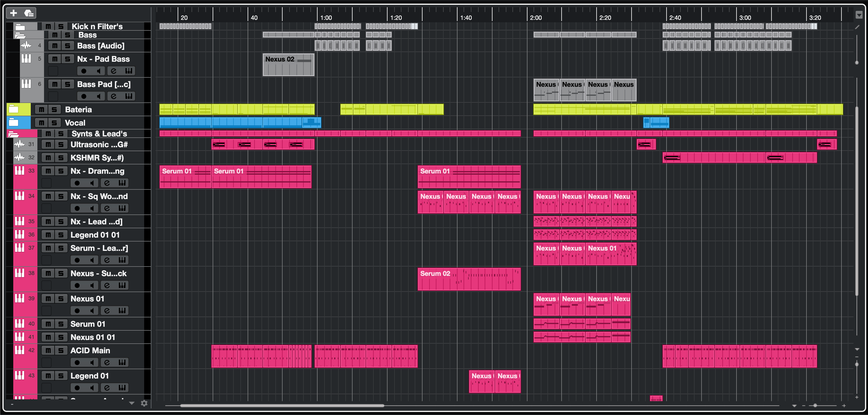Image resolution: width=868 pixels, height=415 pixels.
Task: Open channel settings 'e' on Nexus 01 track
Action: [x=107, y=311]
